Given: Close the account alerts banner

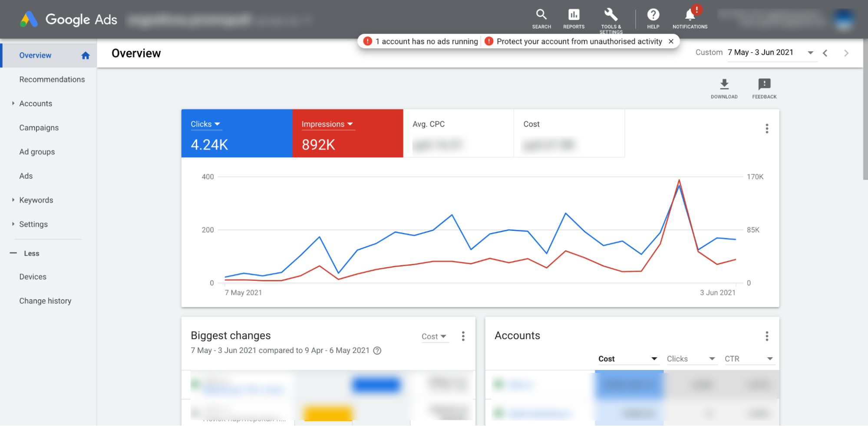Looking at the screenshot, I should click(x=671, y=41).
